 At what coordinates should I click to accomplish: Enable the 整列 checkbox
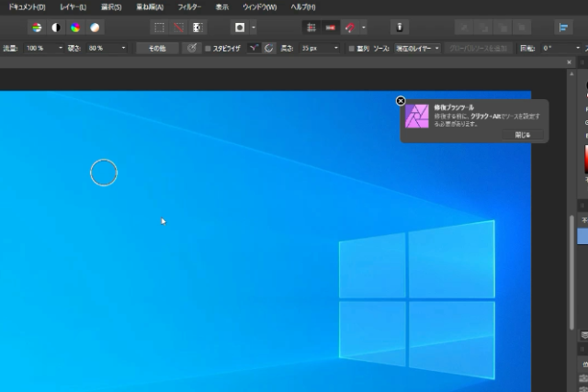click(x=351, y=49)
